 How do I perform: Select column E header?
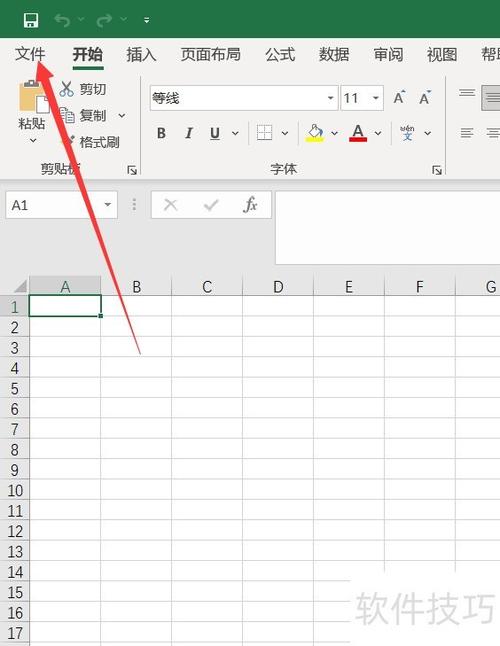coord(349,286)
